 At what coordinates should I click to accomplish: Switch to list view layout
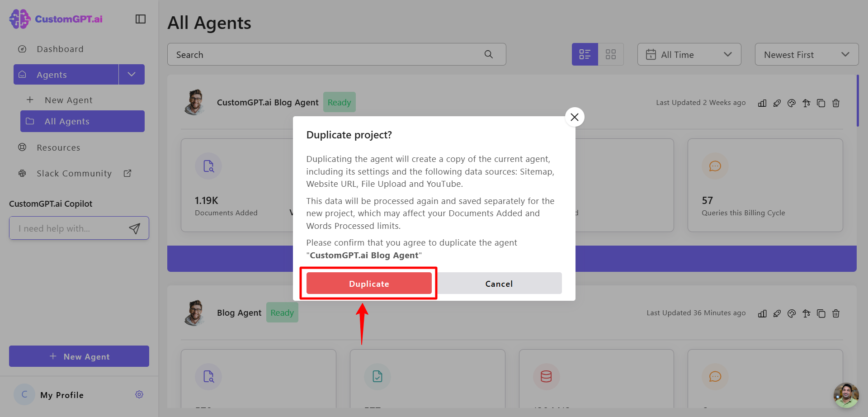coord(585,54)
